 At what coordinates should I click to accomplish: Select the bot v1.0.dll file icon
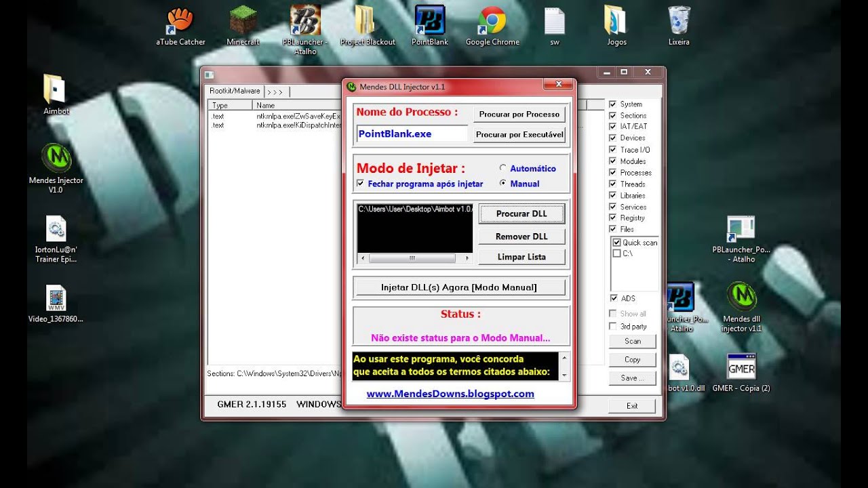[x=678, y=373]
